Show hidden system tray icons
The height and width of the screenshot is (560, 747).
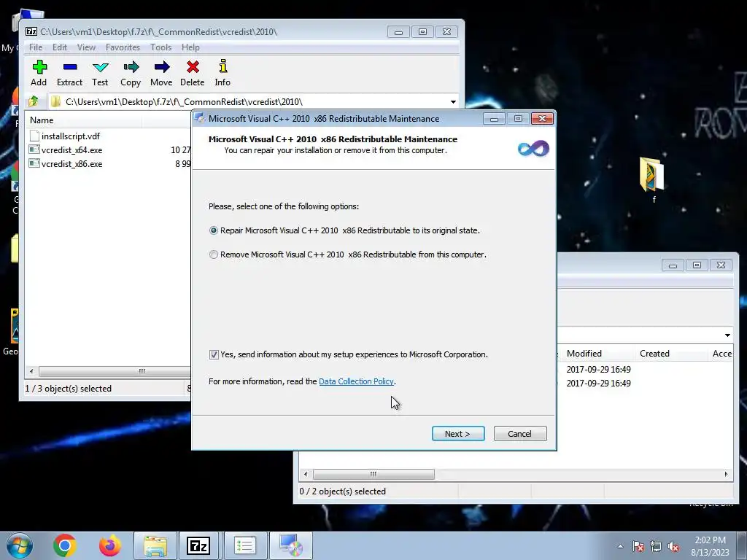(x=620, y=546)
